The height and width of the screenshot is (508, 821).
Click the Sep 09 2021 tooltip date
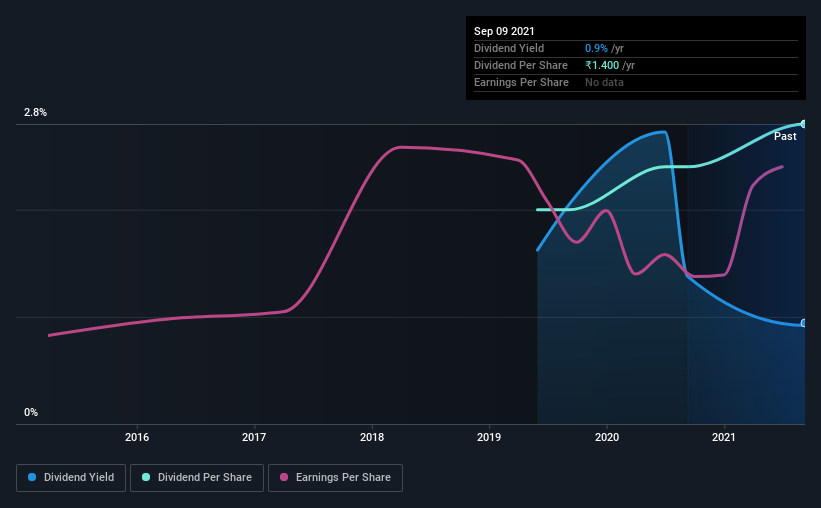click(x=504, y=31)
